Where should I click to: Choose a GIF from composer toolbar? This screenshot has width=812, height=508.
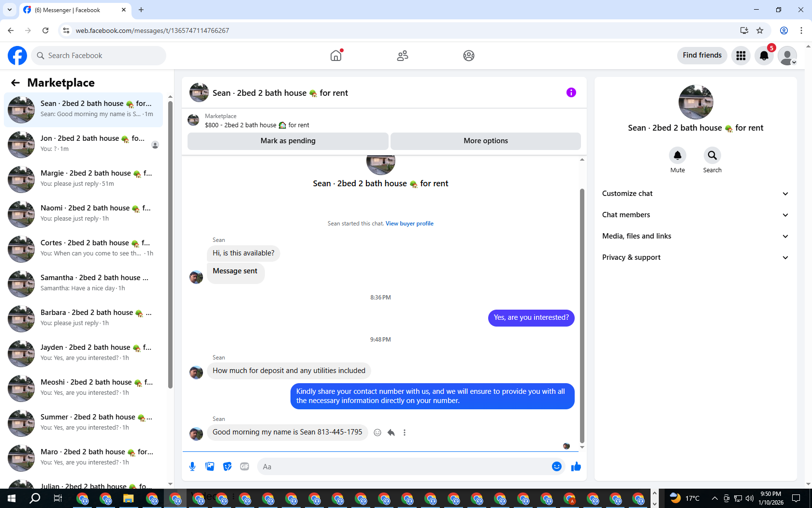tap(245, 466)
